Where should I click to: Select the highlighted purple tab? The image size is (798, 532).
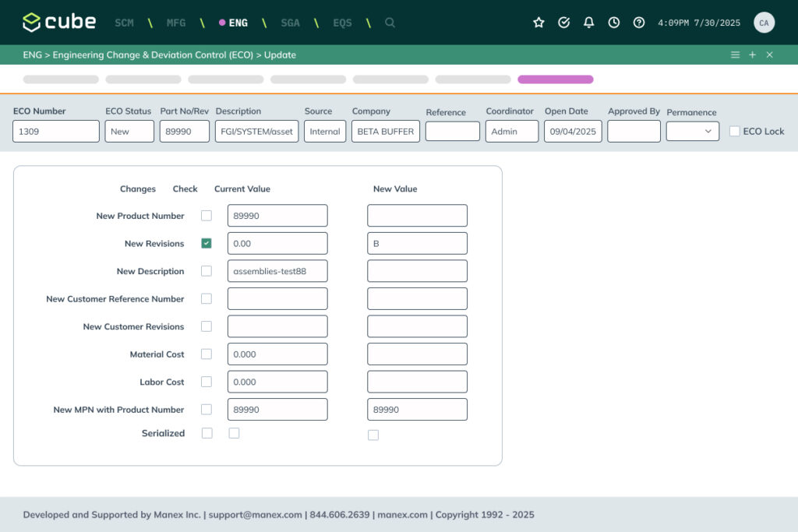(555, 79)
